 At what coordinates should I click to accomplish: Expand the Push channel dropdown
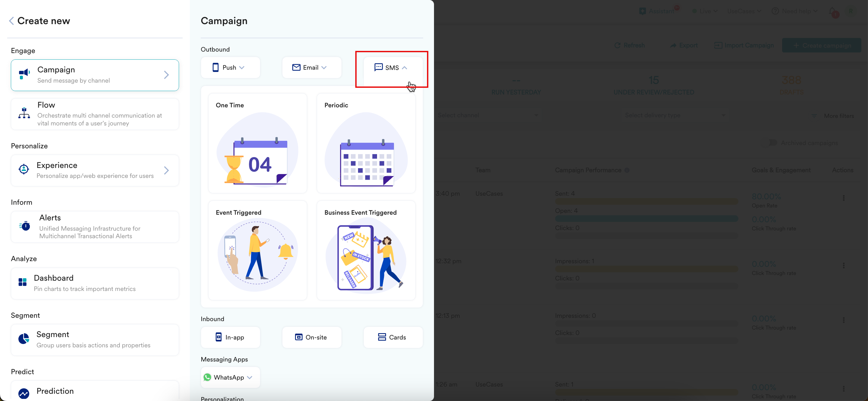230,68
